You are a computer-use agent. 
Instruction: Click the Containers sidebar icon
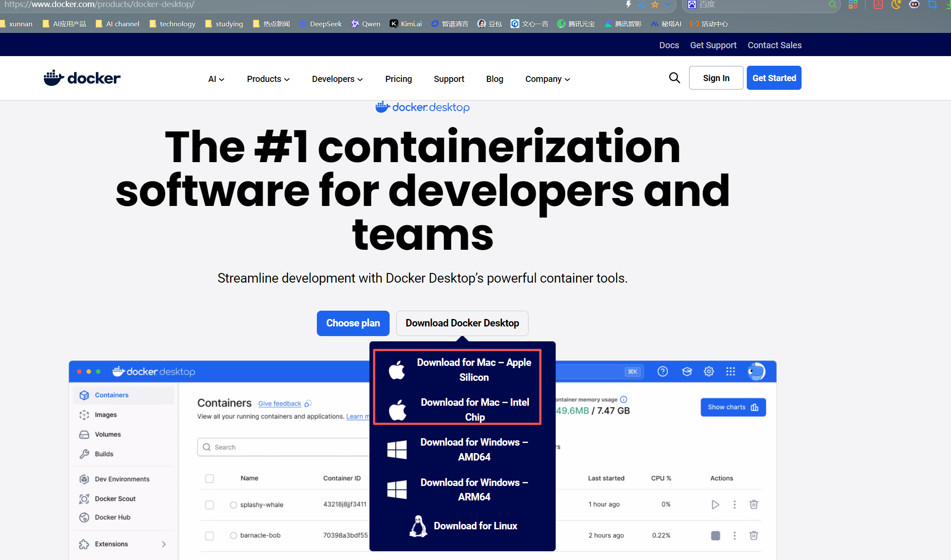(x=84, y=395)
